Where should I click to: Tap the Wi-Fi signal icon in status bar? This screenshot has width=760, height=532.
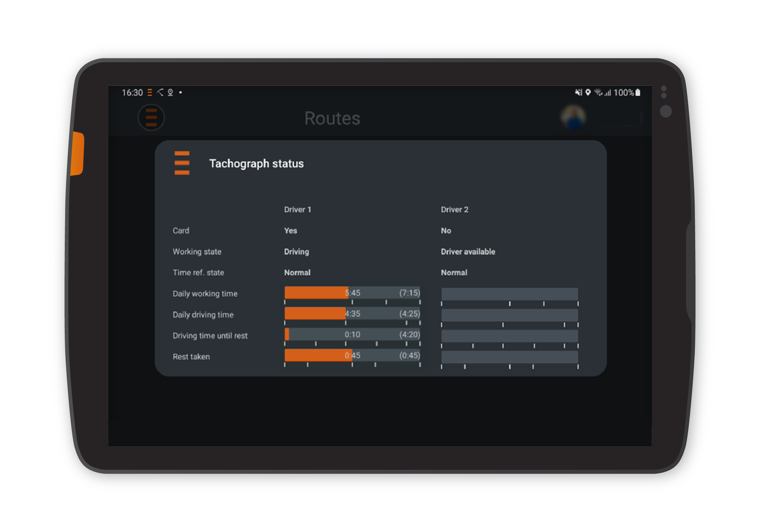tap(598, 92)
